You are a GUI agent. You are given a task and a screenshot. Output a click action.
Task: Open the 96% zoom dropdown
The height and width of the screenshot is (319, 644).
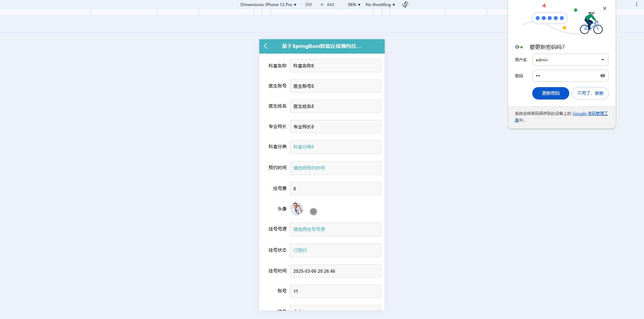pyautogui.click(x=354, y=4)
